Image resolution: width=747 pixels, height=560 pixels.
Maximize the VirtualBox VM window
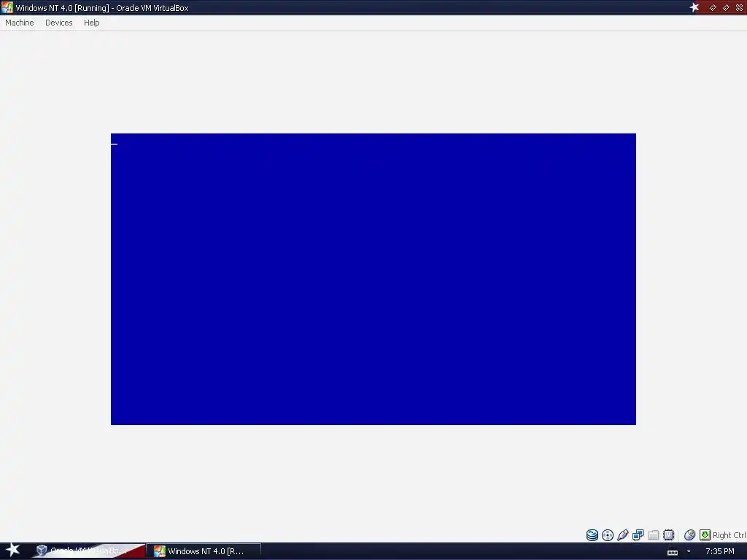pos(726,7)
